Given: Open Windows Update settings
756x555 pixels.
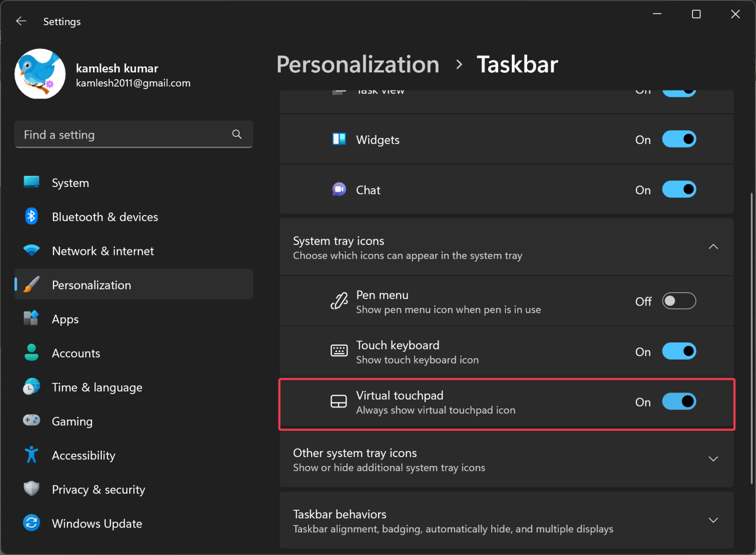Looking at the screenshot, I should [x=31, y=523].
